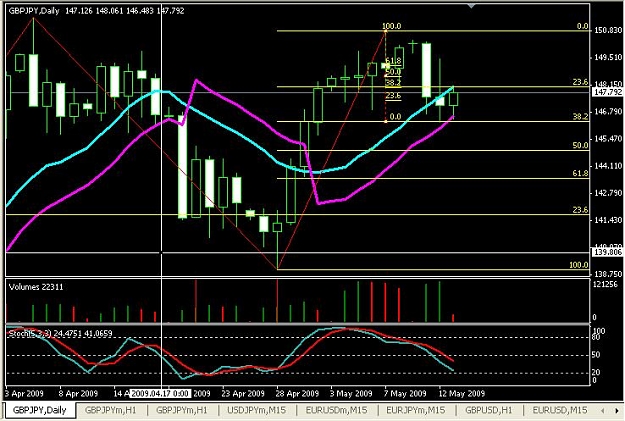Click the current price label 147.792
This screenshot has width=625, height=421.
point(607,92)
